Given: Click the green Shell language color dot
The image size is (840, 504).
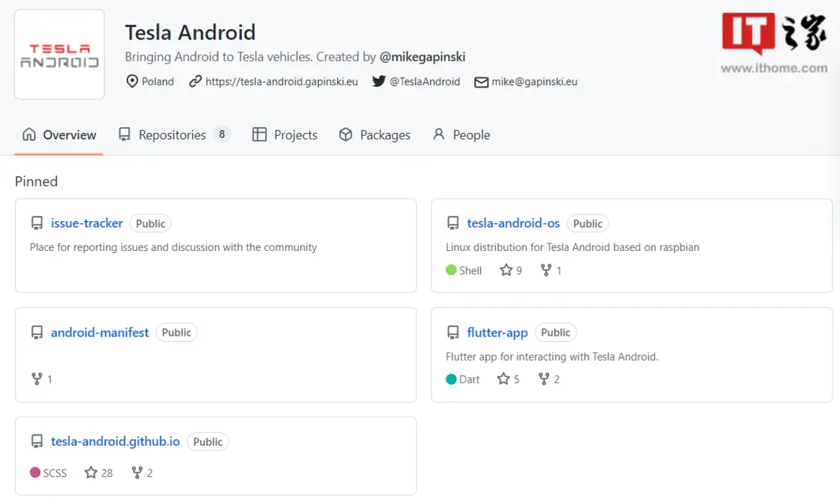Looking at the screenshot, I should click(451, 270).
